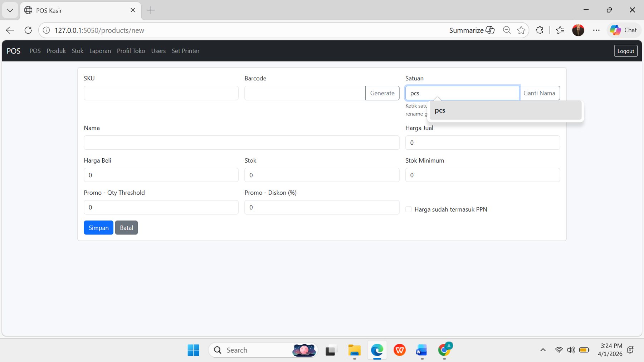Open the Windows Start menu

(193, 350)
